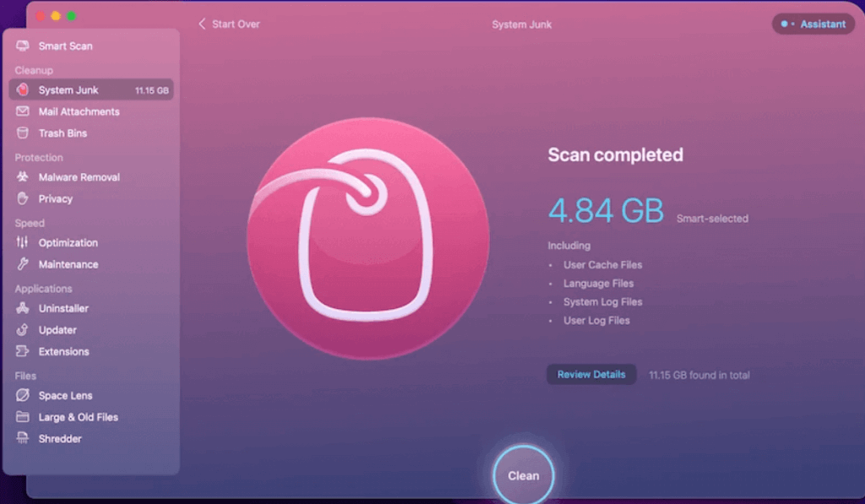Click the large System Junk tag graphic
The height and width of the screenshot is (504, 865).
(368, 238)
